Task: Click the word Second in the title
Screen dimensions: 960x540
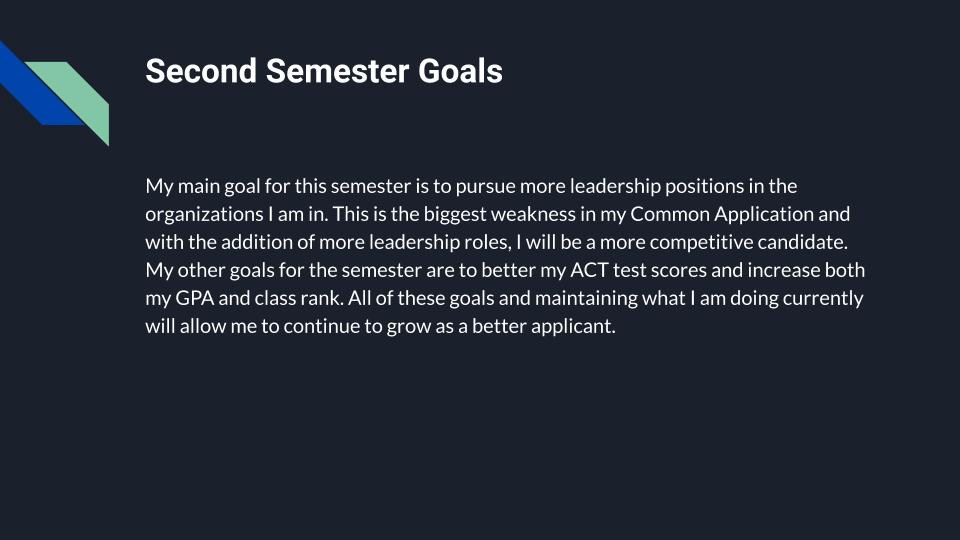Action: [x=201, y=71]
